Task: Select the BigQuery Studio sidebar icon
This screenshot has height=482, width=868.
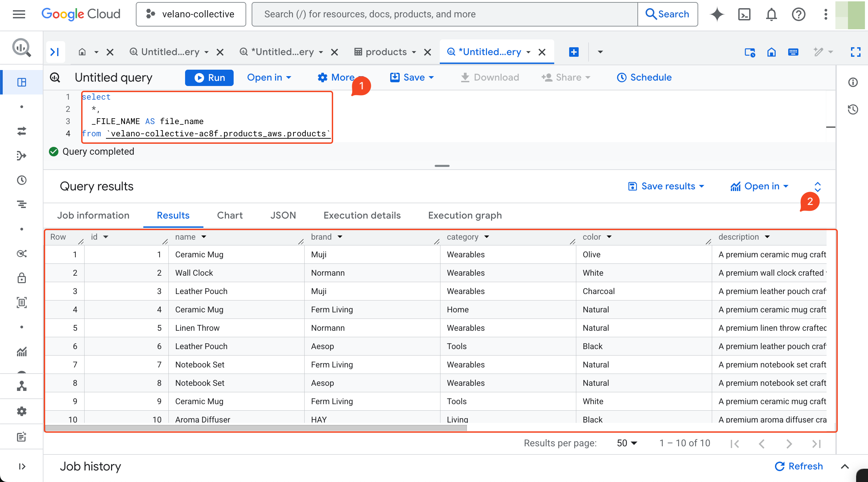Action: click(x=22, y=82)
